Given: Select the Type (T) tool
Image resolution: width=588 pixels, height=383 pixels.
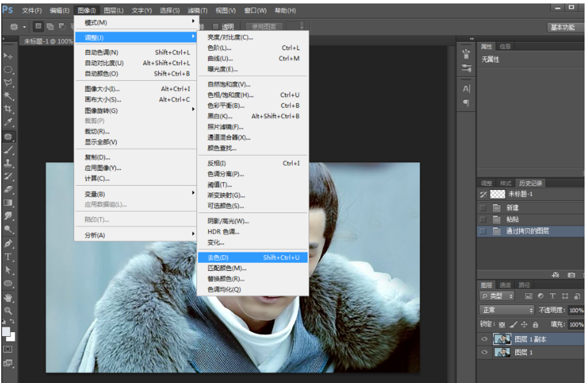Looking at the screenshot, I should (8, 256).
